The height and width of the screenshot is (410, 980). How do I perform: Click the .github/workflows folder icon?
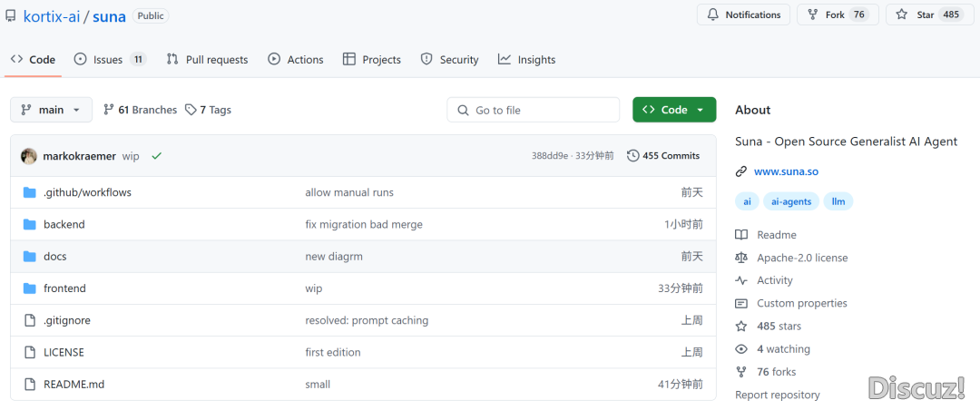tap(29, 192)
